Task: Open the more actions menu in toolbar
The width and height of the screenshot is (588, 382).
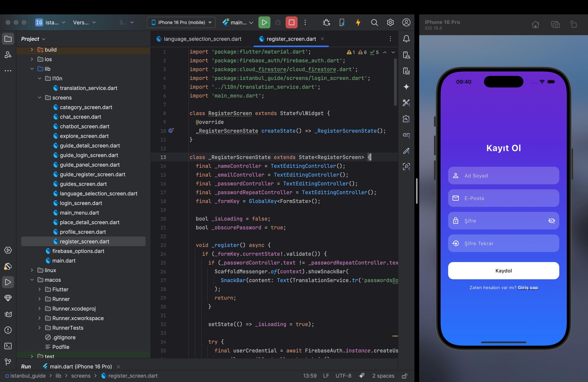Action: click(305, 22)
